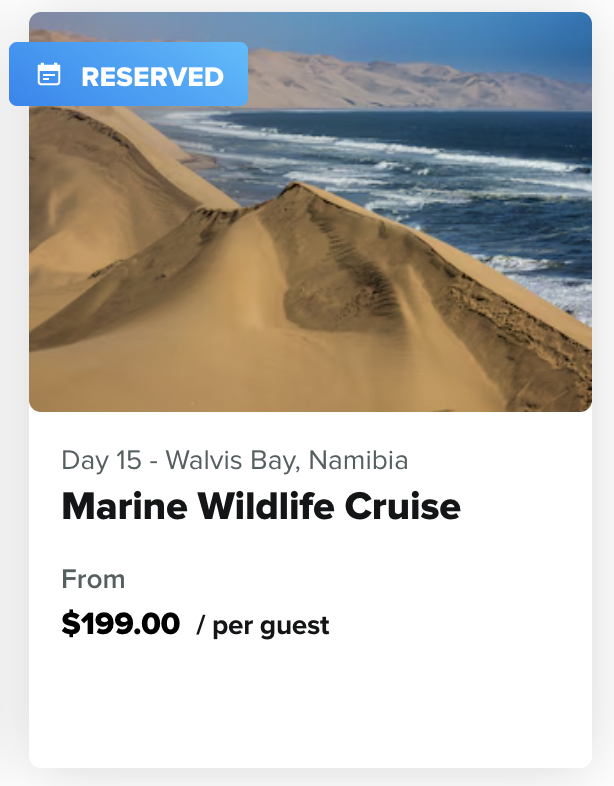The image size is (614, 786).
Task: Select the Day 15 - Walvis Bay, Namibia line
Action: tap(234, 460)
